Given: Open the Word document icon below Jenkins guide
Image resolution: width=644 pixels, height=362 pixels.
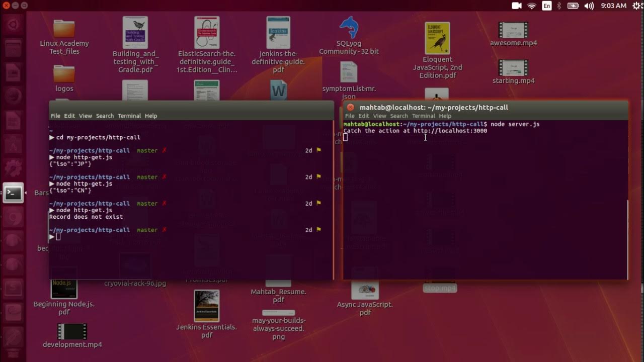Looking at the screenshot, I should click(278, 90).
